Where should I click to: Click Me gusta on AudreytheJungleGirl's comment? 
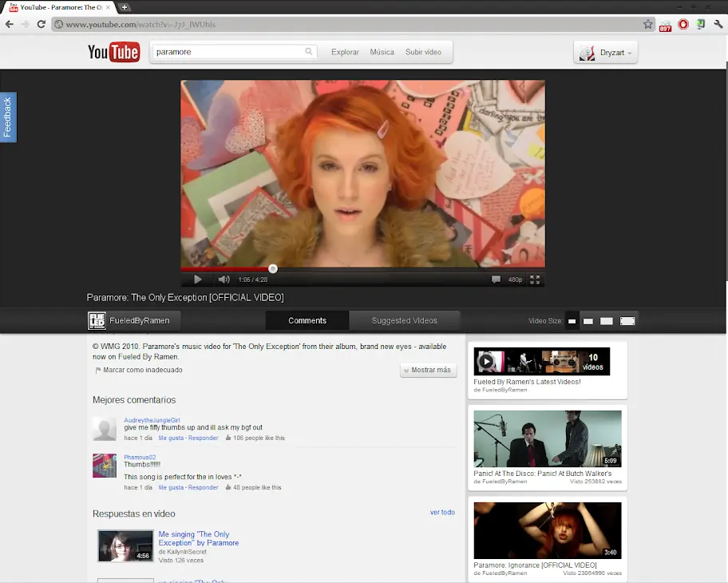171,438
